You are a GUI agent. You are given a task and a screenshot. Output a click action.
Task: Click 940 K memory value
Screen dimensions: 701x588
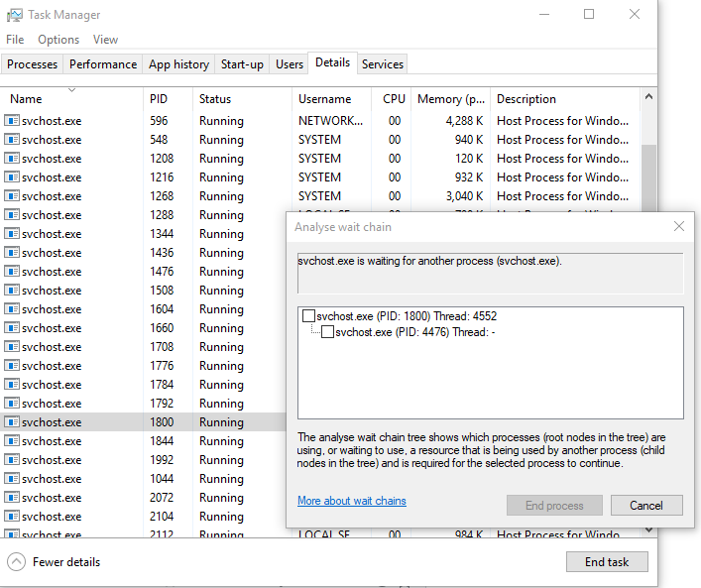click(x=469, y=140)
